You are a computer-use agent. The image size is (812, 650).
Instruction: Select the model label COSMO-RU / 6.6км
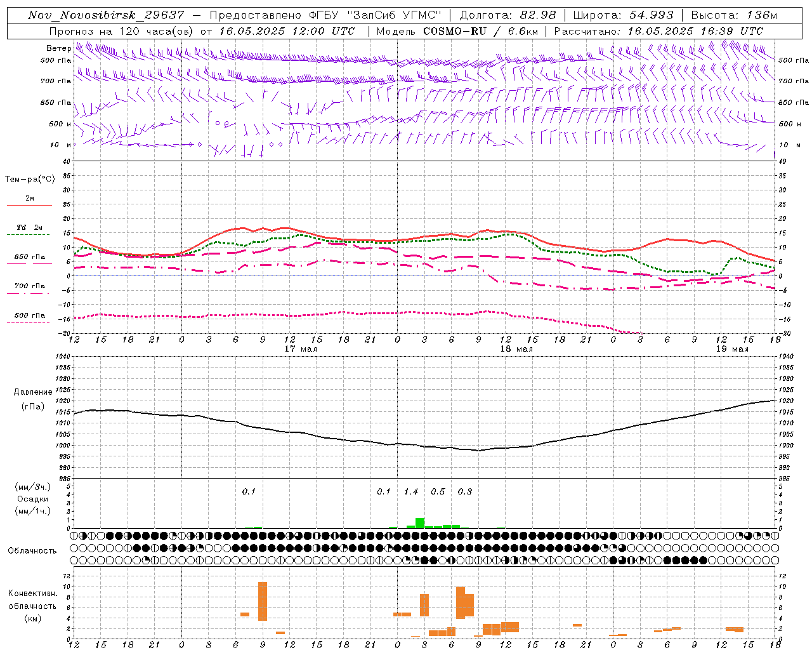pyautogui.click(x=481, y=31)
